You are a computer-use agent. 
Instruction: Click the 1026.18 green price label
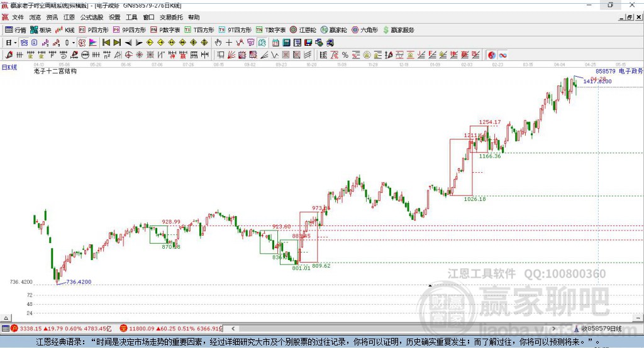click(x=475, y=199)
